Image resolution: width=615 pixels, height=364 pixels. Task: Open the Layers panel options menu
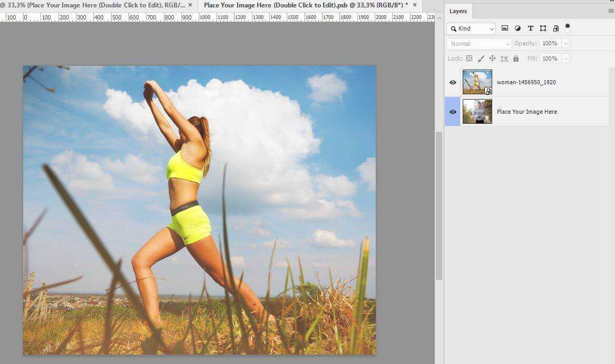point(611,11)
